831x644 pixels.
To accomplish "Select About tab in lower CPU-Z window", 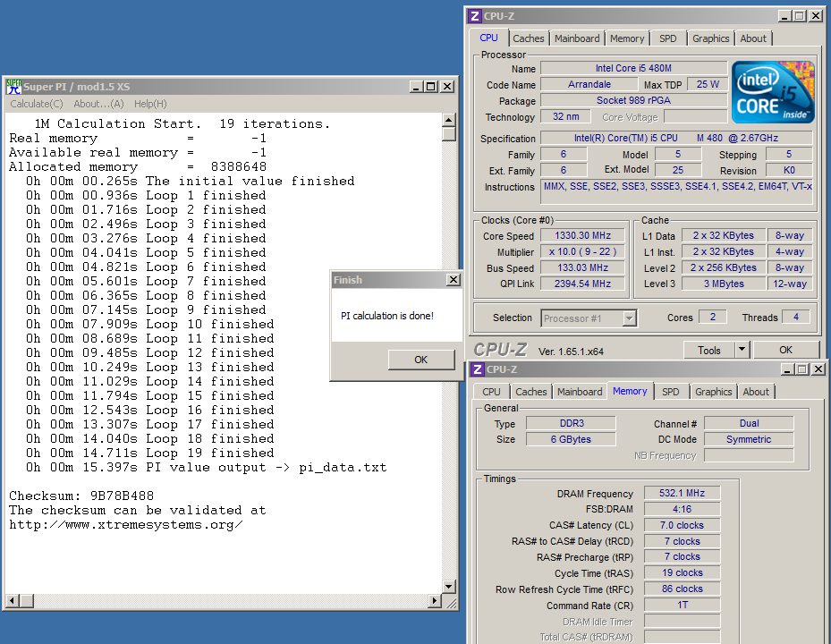I will (756, 392).
